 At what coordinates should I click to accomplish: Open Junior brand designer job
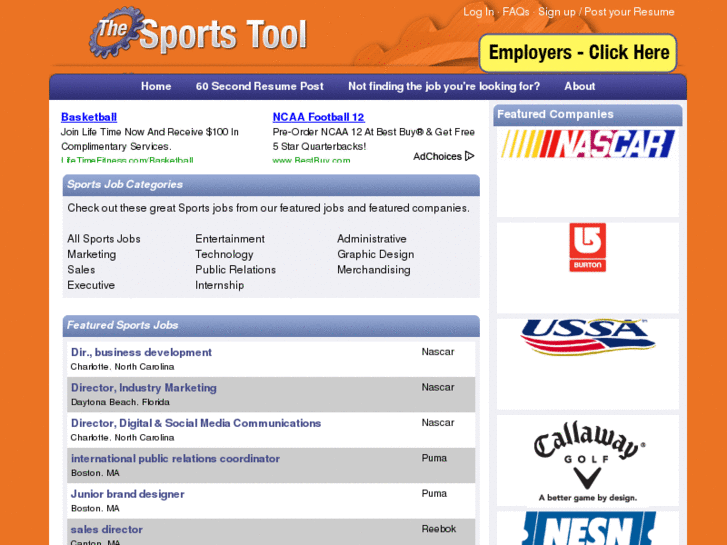(x=128, y=494)
